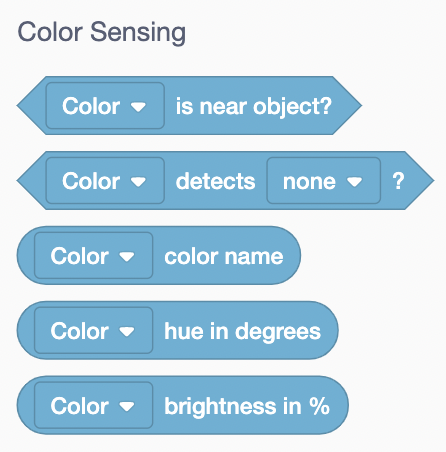The image size is (446, 452).
Task: Click left pointed edge of 'is near object?' block
Action: pyautogui.click(x=30, y=106)
